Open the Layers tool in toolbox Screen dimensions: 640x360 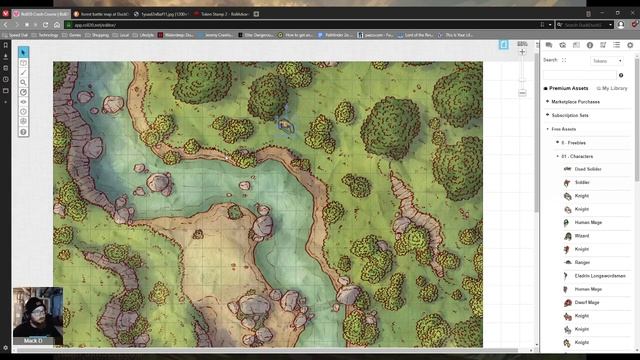tap(23, 63)
